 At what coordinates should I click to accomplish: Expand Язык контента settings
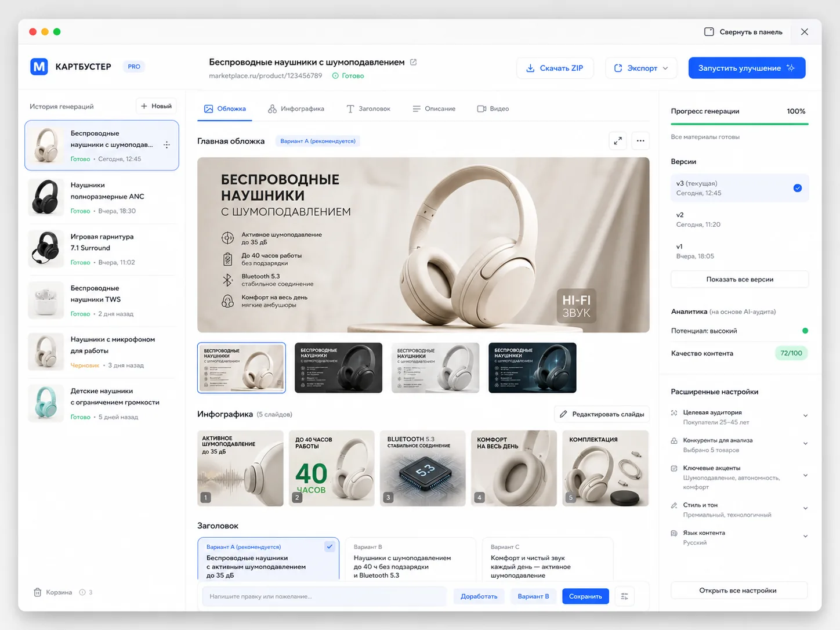click(x=805, y=536)
